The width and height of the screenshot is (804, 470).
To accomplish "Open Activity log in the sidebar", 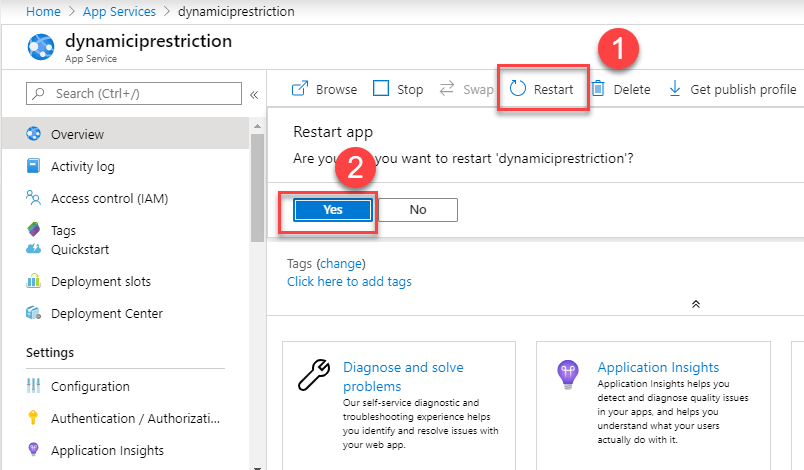I will pyautogui.click(x=82, y=167).
